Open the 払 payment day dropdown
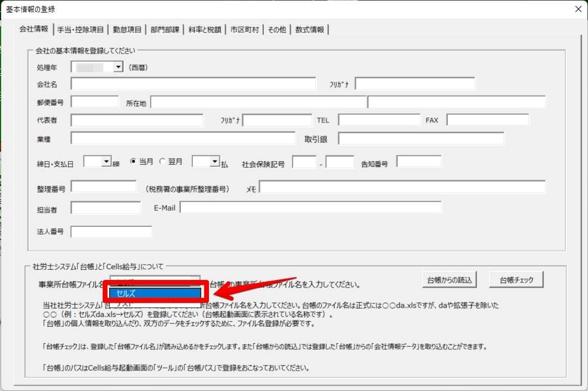Viewport: 588px width, 391px height. 215,162
